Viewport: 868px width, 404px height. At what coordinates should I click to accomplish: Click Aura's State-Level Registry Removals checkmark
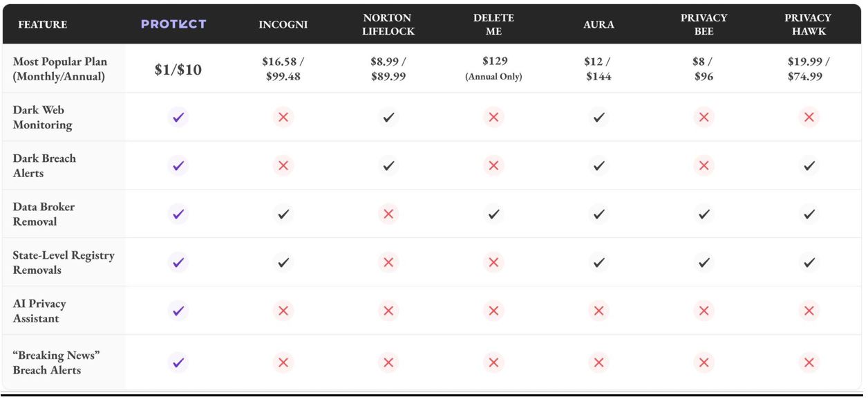click(598, 263)
